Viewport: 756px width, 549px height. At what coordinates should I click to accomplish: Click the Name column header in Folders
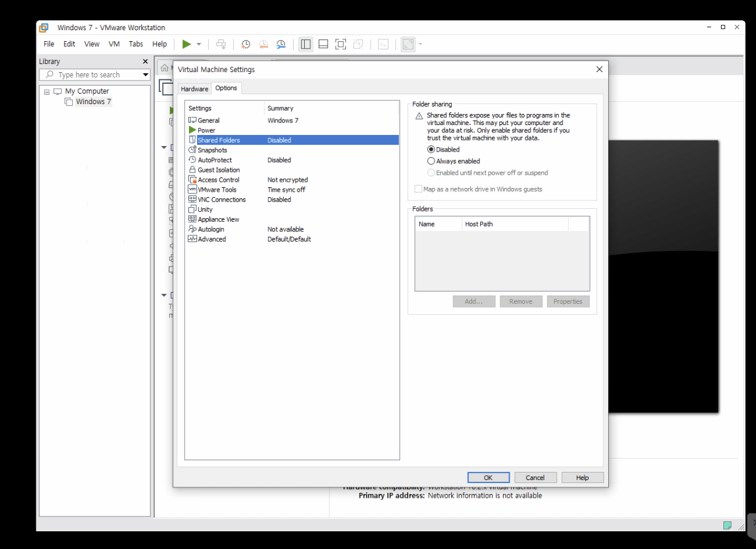438,224
